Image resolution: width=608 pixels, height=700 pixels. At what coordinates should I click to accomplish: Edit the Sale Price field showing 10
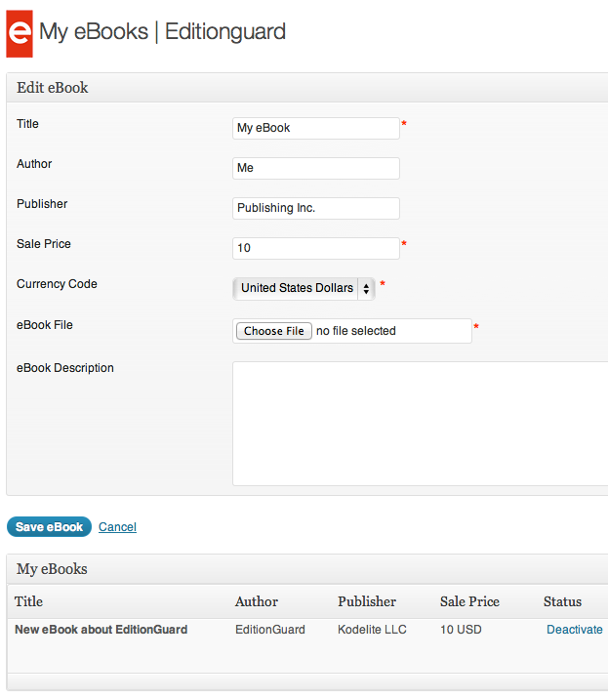tap(316, 248)
